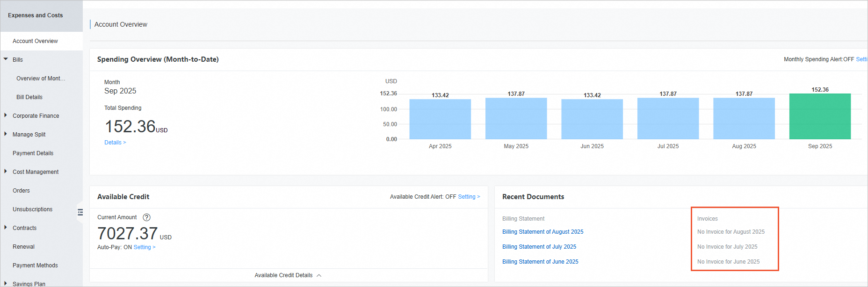Click the Jun 2025 spending bar
Viewport: 868px width, 287px height.
click(592, 119)
